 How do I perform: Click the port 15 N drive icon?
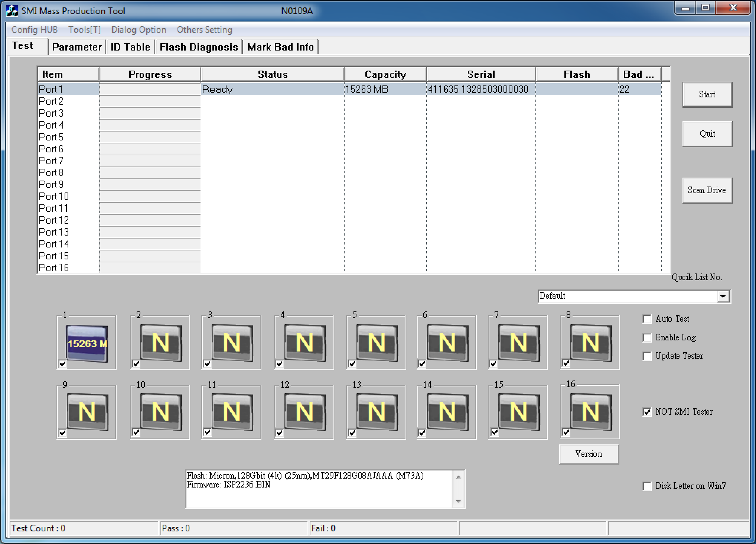tap(518, 412)
